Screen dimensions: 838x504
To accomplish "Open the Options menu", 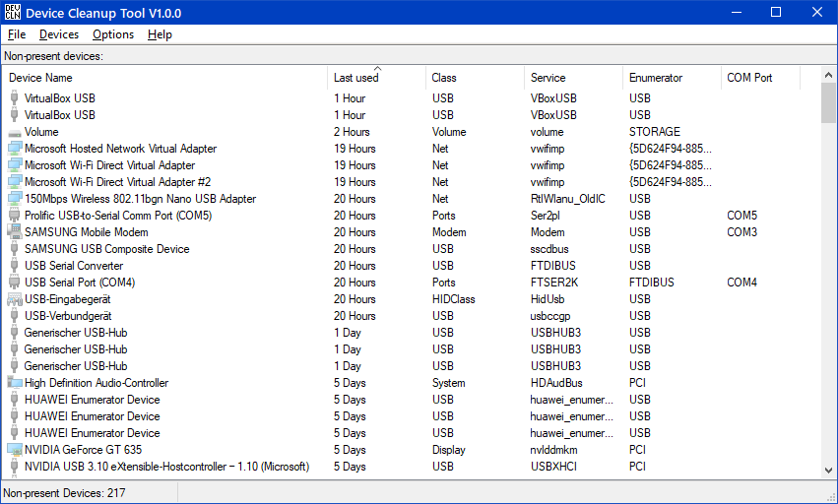I will pos(113,34).
